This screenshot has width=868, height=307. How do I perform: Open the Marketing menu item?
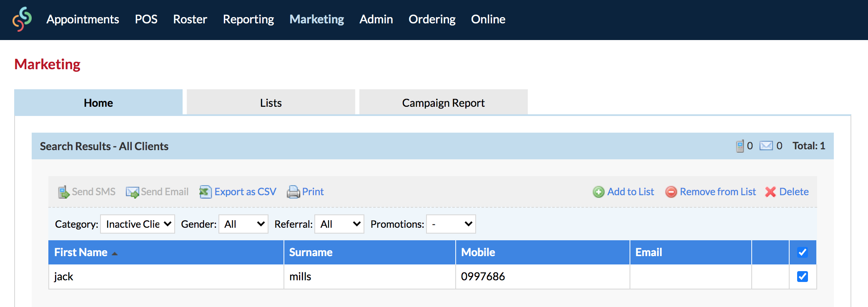click(317, 19)
